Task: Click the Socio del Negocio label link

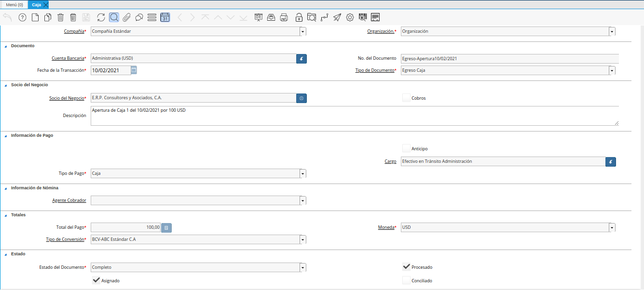Action: 66,98
